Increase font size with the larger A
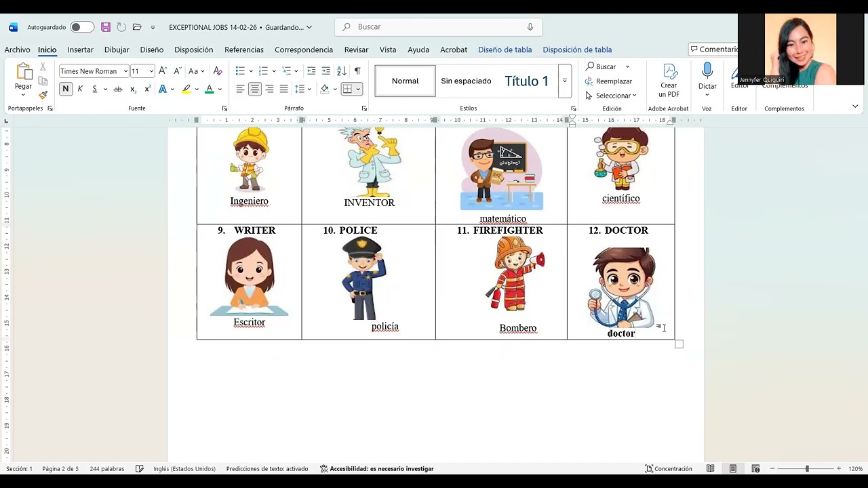 [x=163, y=70]
